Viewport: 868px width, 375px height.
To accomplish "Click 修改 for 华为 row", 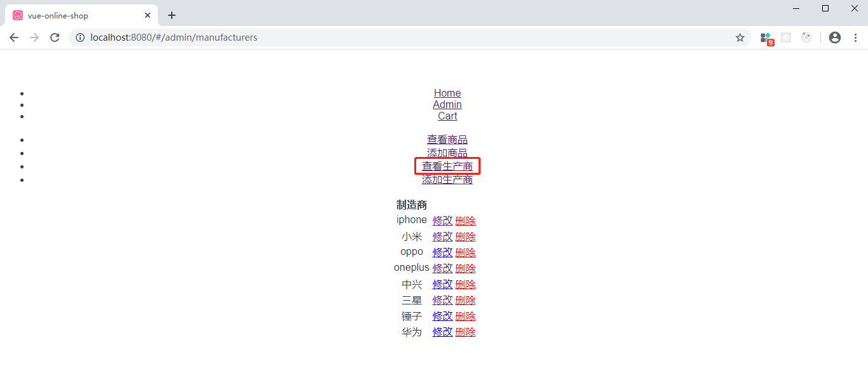I will point(443,332).
